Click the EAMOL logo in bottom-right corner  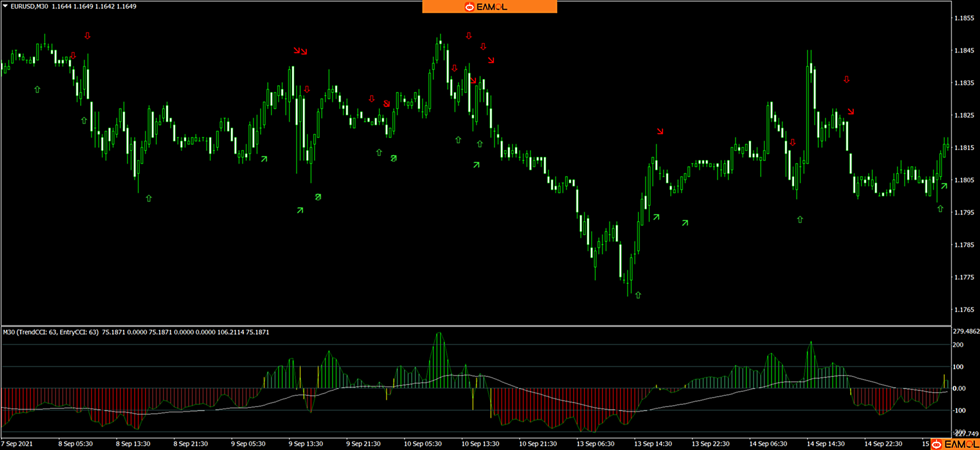point(954,444)
